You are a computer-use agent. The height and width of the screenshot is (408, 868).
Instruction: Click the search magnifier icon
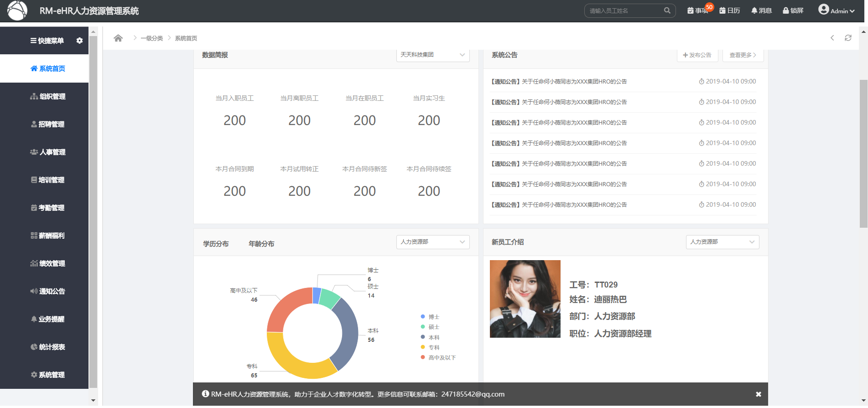point(667,10)
